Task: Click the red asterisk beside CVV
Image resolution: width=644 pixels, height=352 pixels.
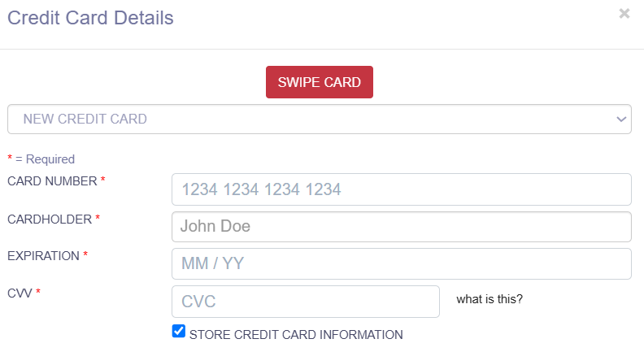Action: coord(37,293)
